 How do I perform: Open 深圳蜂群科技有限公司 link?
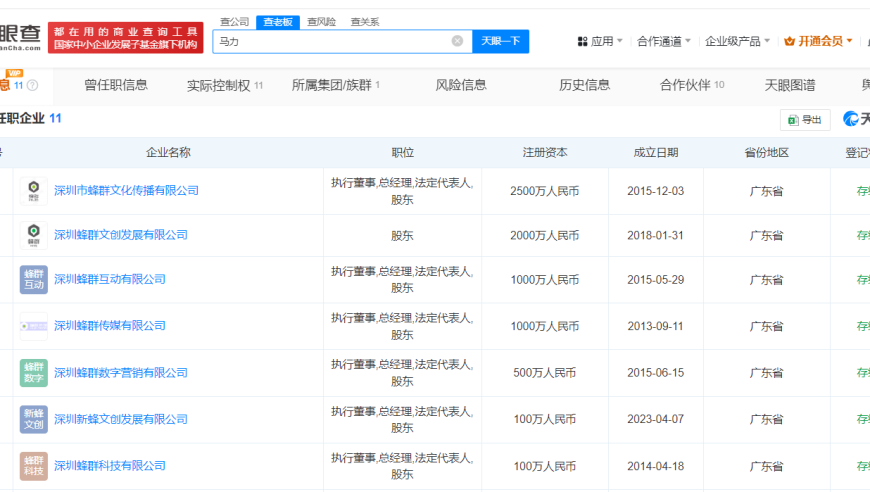(109, 466)
